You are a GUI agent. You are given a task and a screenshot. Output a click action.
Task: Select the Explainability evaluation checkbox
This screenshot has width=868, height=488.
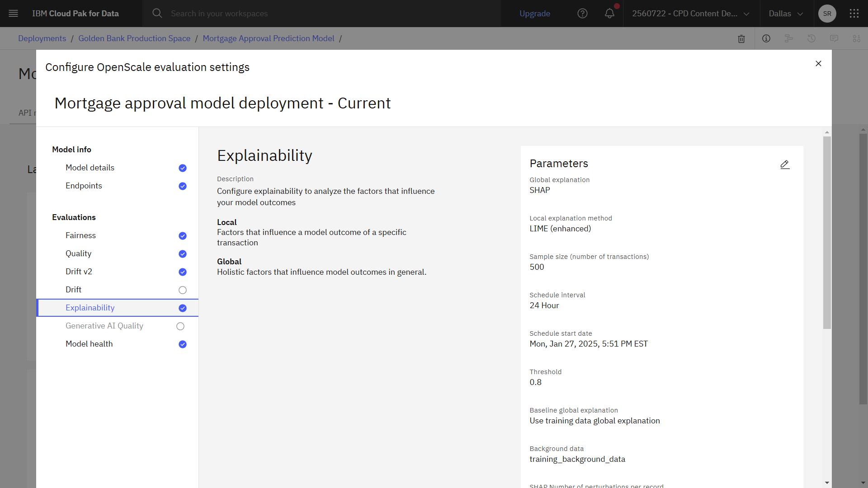click(x=183, y=308)
